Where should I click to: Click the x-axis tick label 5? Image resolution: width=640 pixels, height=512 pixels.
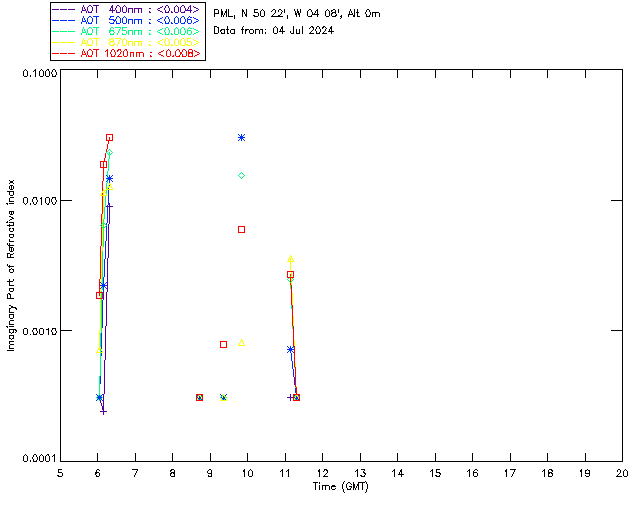(60, 473)
